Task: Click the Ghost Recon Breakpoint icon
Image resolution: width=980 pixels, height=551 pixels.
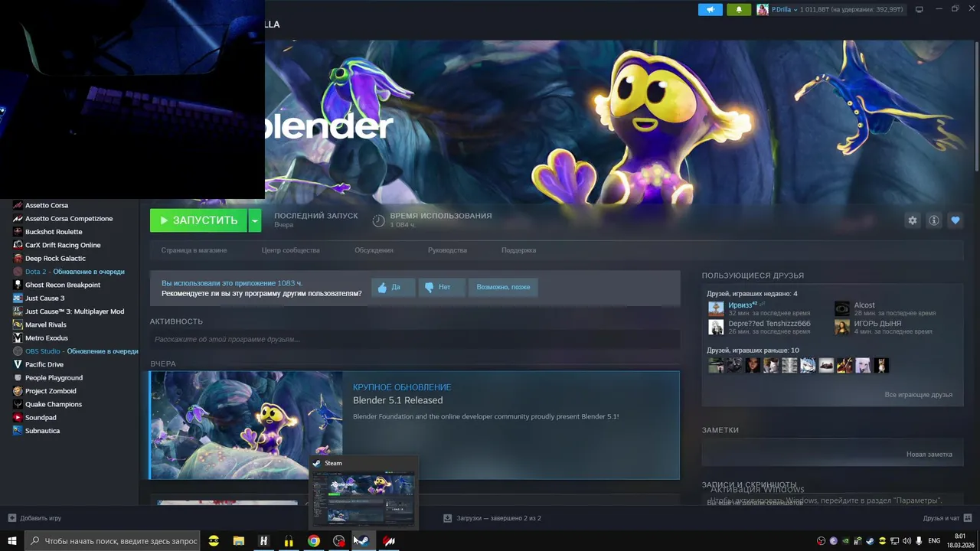Action: 18,285
